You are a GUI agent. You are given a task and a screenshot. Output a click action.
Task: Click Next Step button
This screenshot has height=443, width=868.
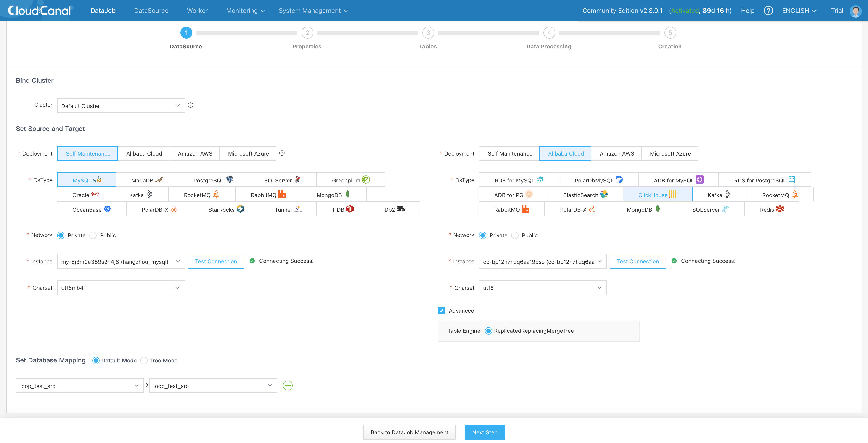pyautogui.click(x=484, y=432)
